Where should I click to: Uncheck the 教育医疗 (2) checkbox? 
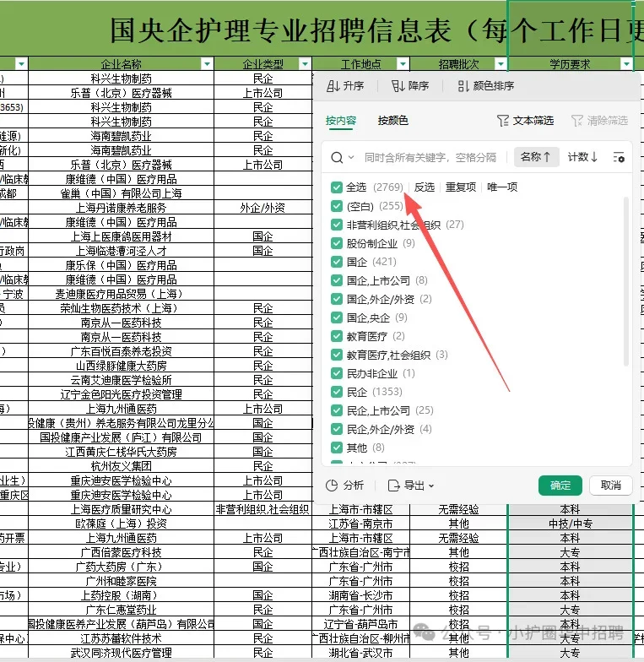336,336
